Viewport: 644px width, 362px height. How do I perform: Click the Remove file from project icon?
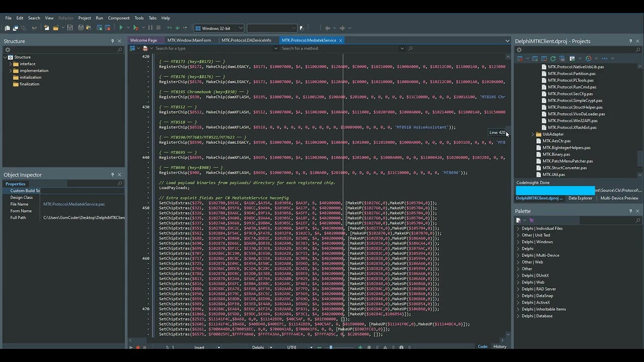pos(108,28)
